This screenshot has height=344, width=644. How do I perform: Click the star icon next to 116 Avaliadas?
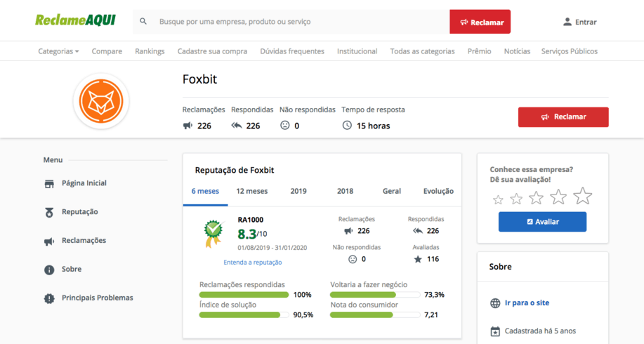418,259
